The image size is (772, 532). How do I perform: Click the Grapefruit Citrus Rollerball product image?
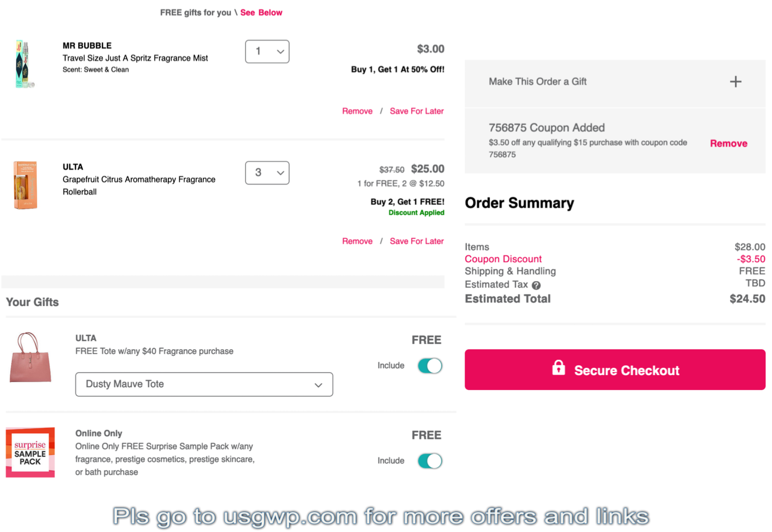pyautogui.click(x=25, y=185)
